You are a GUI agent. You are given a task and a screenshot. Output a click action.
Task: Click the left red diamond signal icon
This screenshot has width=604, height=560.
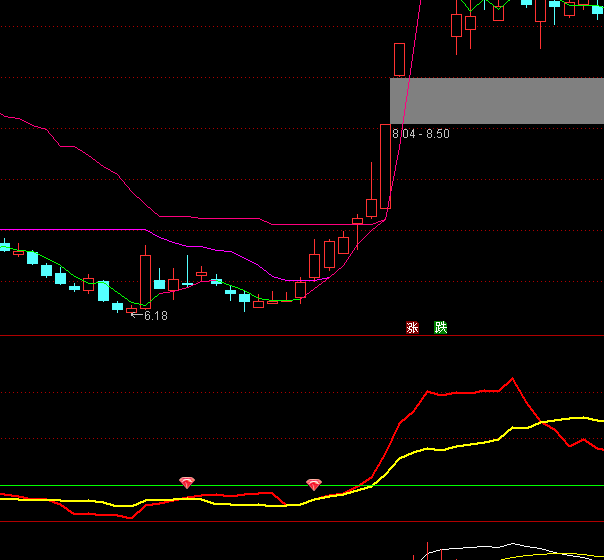[186, 483]
